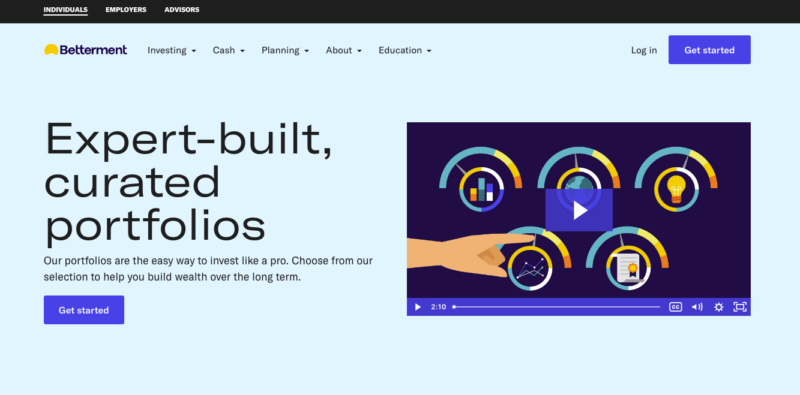Expand the Investing dropdown menu
800x395 pixels.
(x=171, y=51)
